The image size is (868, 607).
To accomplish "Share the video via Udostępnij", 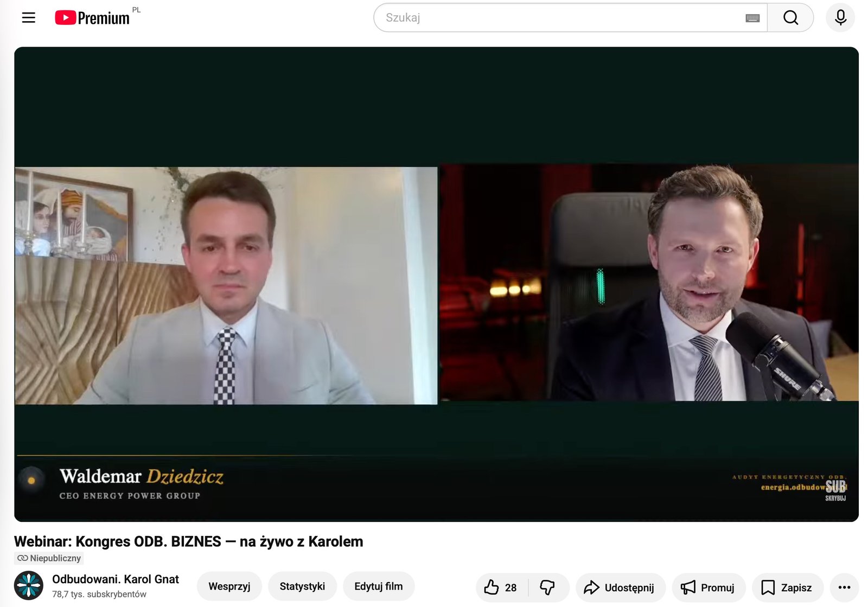I will pos(620,587).
